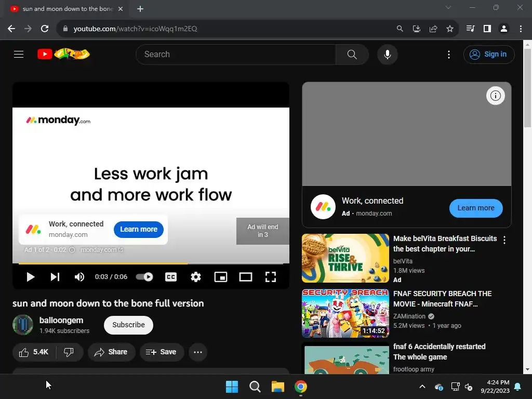The height and width of the screenshot is (399, 532).
Task: Open options menu for the belVita ad
Action: (504, 240)
